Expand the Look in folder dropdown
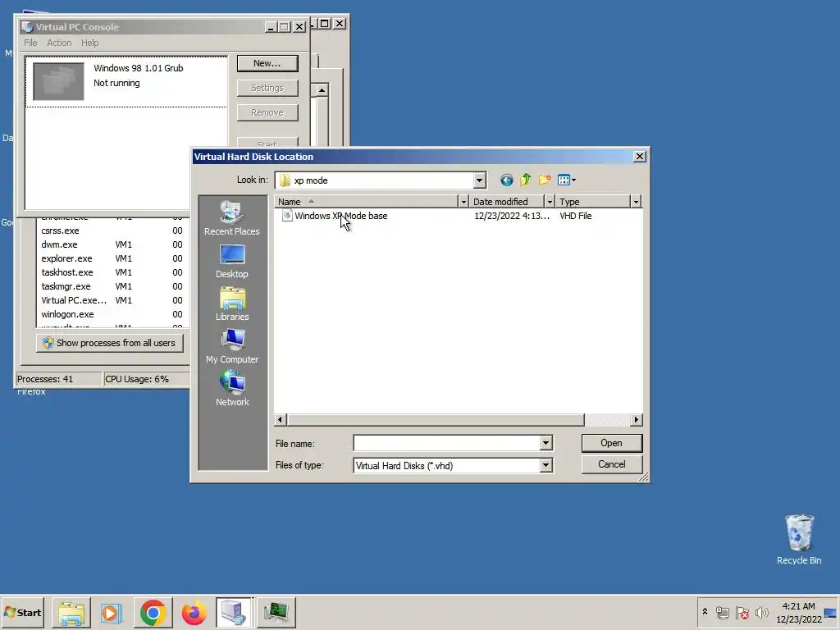 tap(479, 180)
